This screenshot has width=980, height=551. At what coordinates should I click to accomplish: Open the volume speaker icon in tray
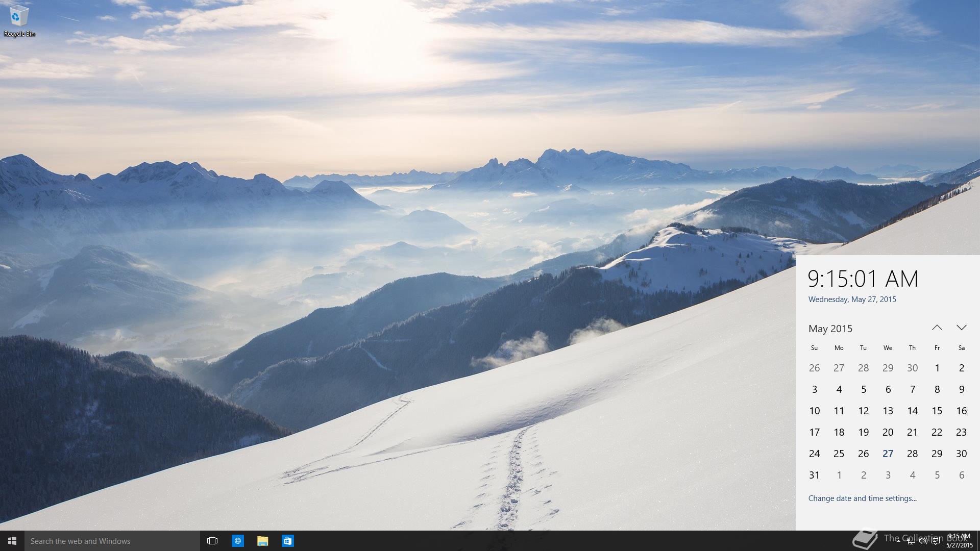pyautogui.click(x=923, y=541)
